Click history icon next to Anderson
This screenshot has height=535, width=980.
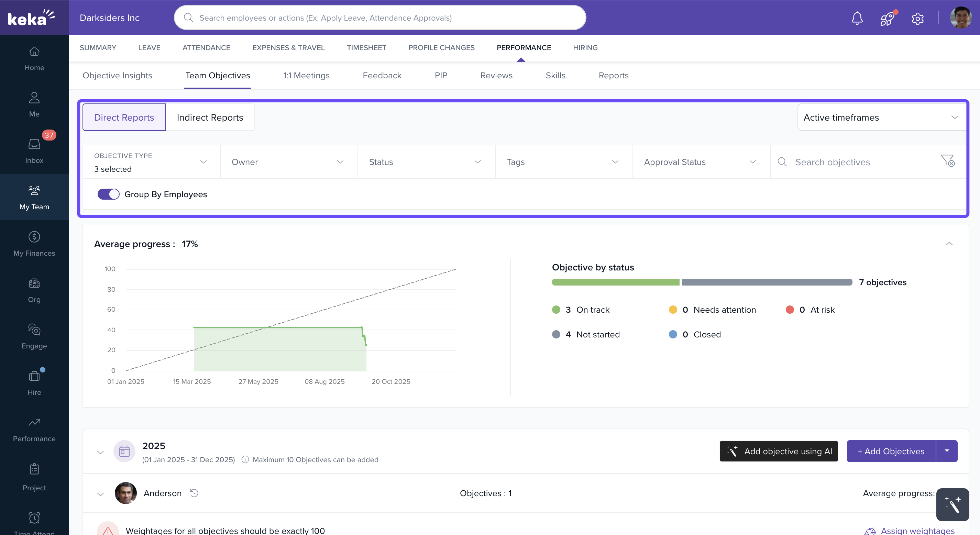point(194,493)
